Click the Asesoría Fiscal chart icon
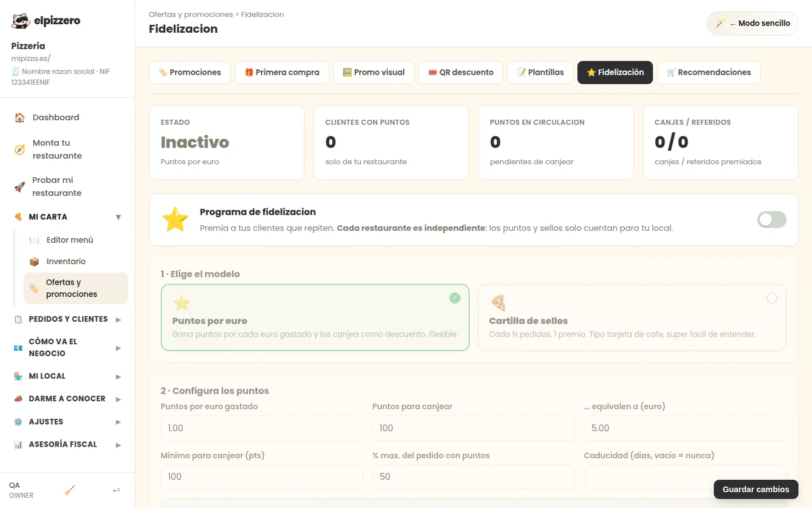 click(x=18, y=445)
